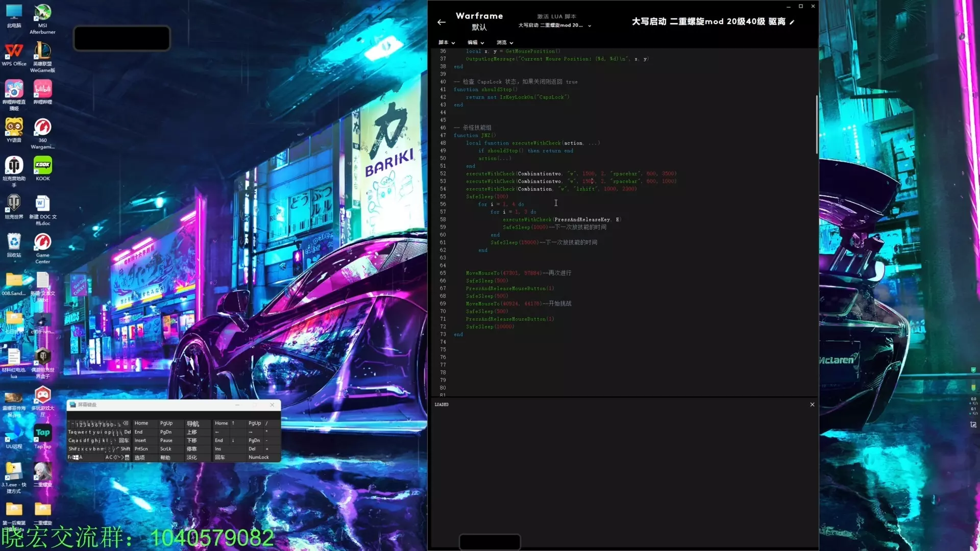Click the back arrow beside Warframe
Screen dimensions: 980x551
(x=442, y=22)
